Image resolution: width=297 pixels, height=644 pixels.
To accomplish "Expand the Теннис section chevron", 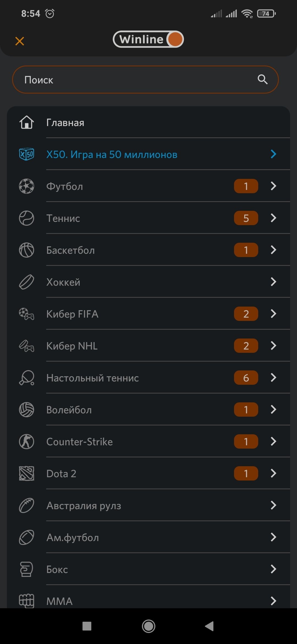I will click(273, 218).
